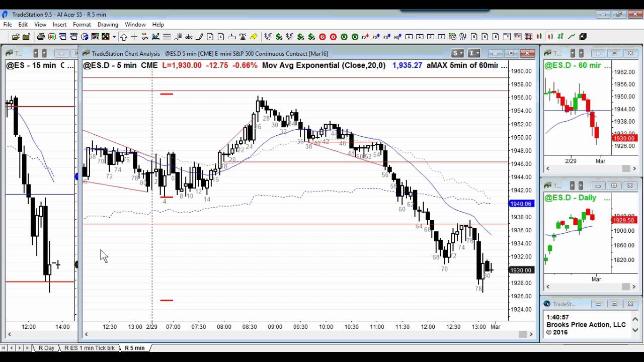Open the Format menu

click(82, 25)
